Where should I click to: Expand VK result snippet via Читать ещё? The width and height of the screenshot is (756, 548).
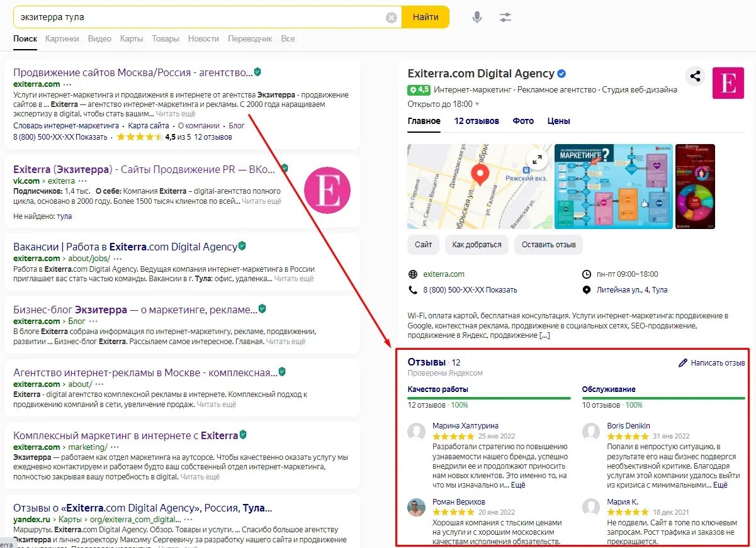pos(261,201)
